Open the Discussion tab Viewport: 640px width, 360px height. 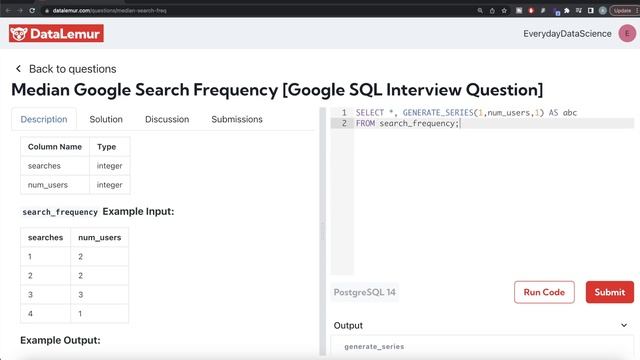pyautogui.click(x=167, y=119)
